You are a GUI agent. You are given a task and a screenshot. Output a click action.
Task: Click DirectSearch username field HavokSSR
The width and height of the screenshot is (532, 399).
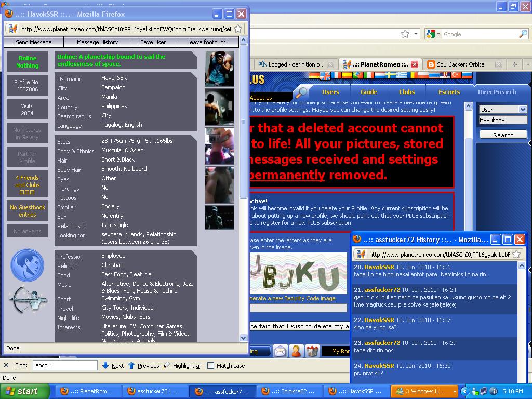pyautogui.click(x=503, y=120)
